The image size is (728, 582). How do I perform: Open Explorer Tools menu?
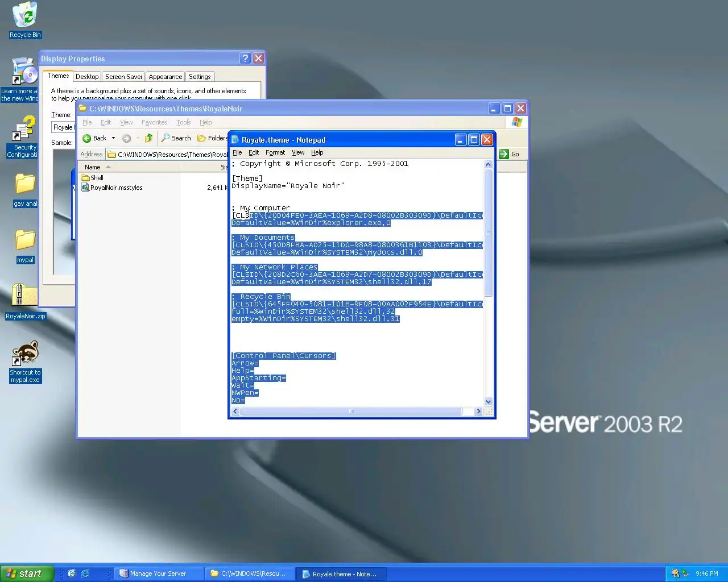tap(183, 122)
